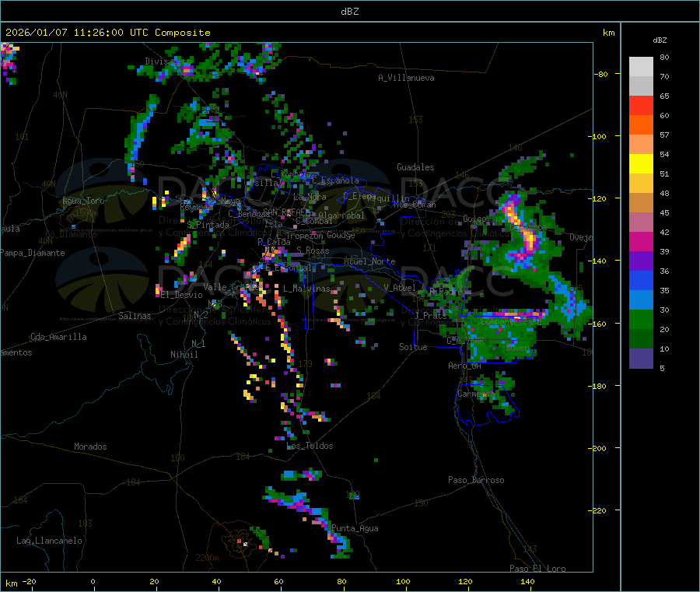Click the 2026/01/07 11:26:00 UTC Composite timestamp
The width and height of the screenshot is (700, 592).
[x=107, y=33]
